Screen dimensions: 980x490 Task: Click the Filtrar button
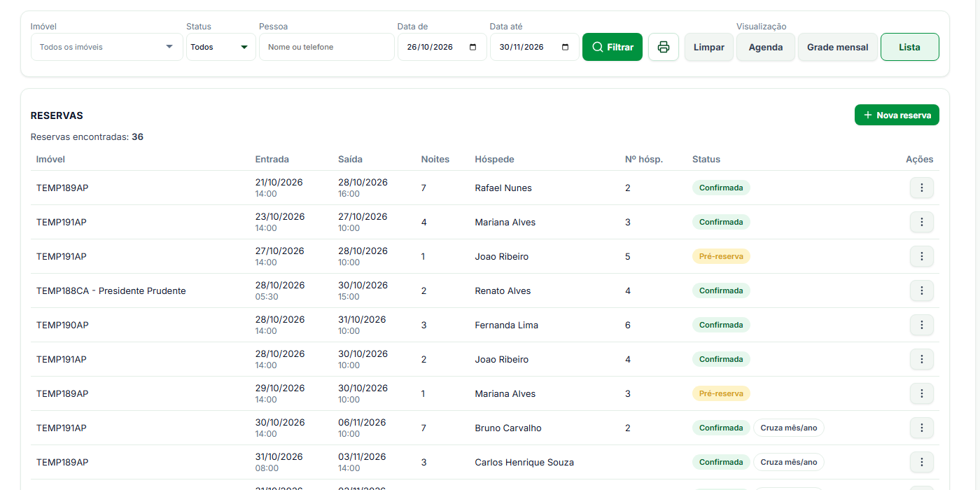612,47
